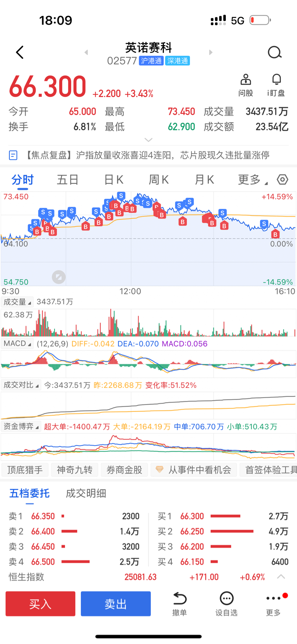Open the 神奇九转 tool
Image resolution: width=297 pixels, height=644 pixels.
(x=75, y=470)
